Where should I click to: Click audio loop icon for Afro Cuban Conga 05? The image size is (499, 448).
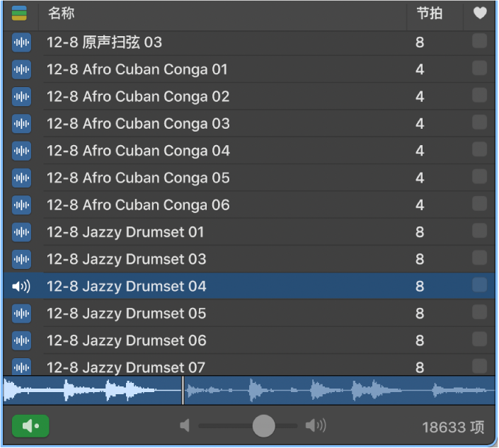coord(21,178)
